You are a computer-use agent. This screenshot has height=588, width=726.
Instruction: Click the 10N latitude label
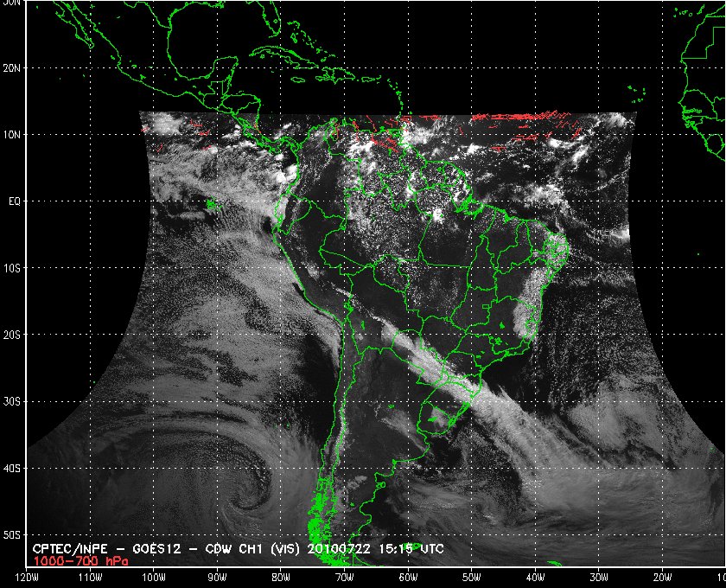[11, 135]
